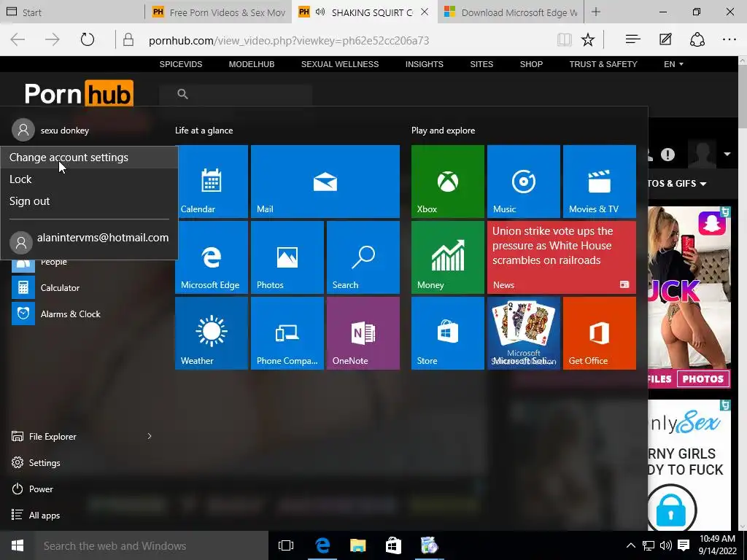
Task: Open the Search tile
Action: tap(363, 257)
